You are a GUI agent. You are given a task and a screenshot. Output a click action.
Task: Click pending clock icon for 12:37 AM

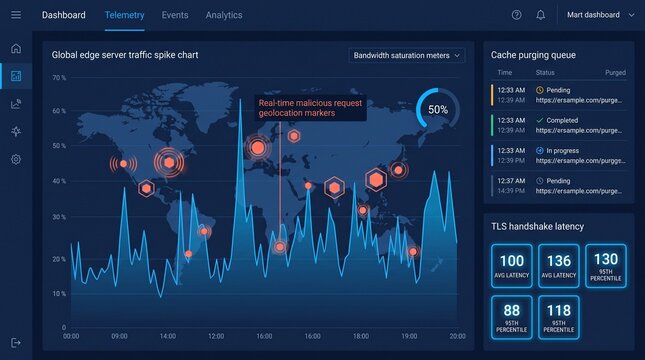pos(540,181)
